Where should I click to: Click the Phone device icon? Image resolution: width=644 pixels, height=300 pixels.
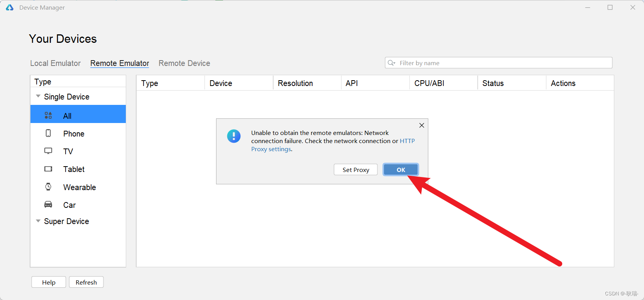48,133
